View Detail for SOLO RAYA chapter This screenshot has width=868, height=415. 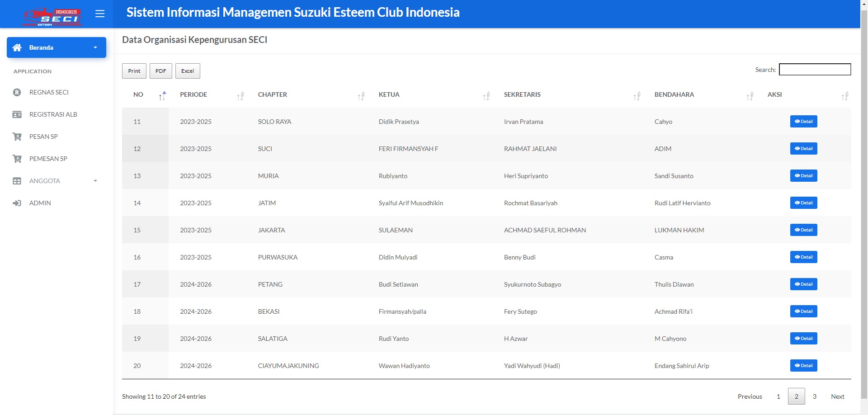803,122
